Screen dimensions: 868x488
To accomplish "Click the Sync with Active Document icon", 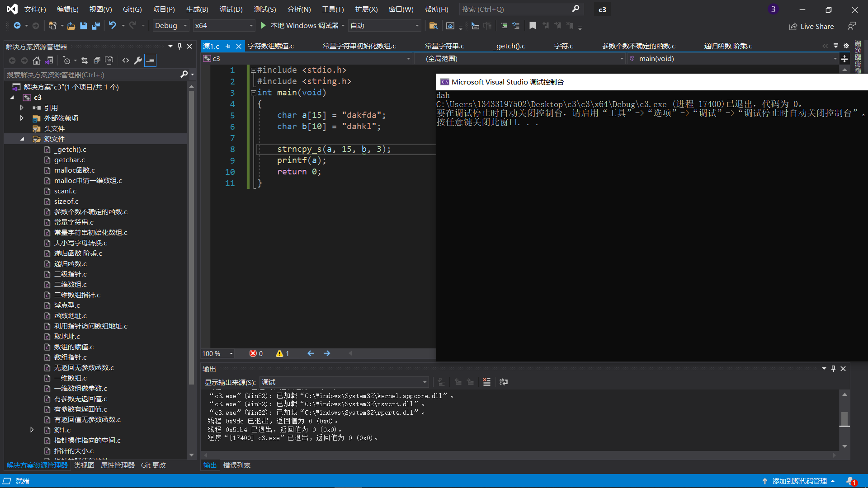I will click(x=85, y=61).
